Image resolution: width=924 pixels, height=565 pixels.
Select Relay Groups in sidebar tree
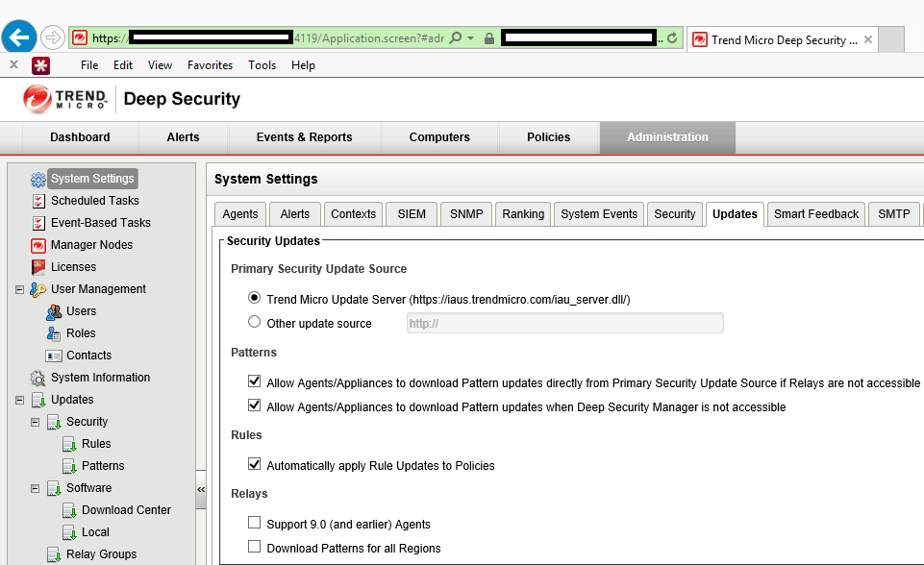pyautogui.click(x=101, y=554)
